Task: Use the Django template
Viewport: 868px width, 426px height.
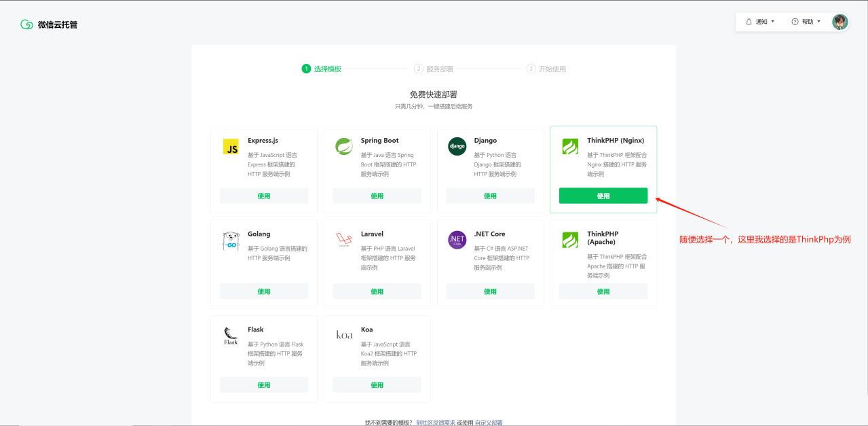Action: (x=490, y=196)
